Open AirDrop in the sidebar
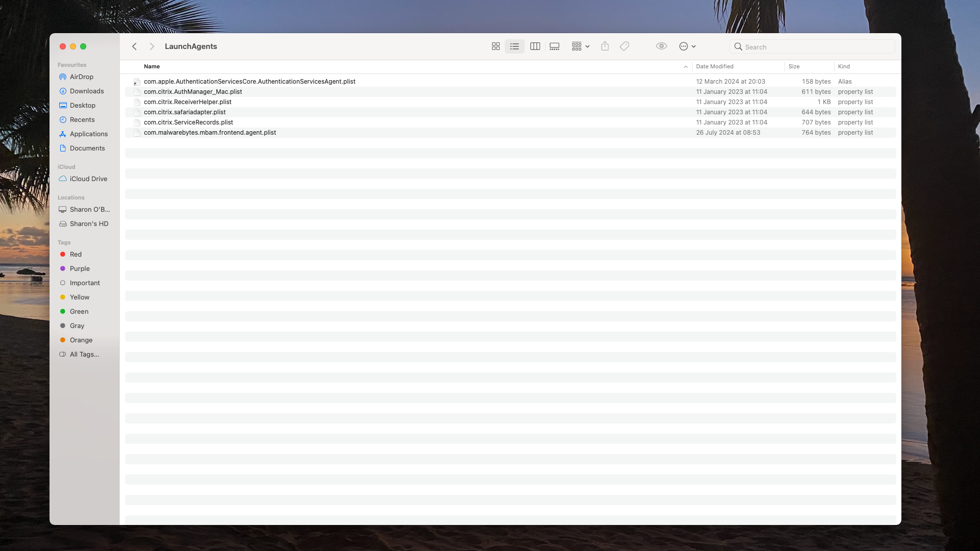980x551 pixels. [81, 77]
